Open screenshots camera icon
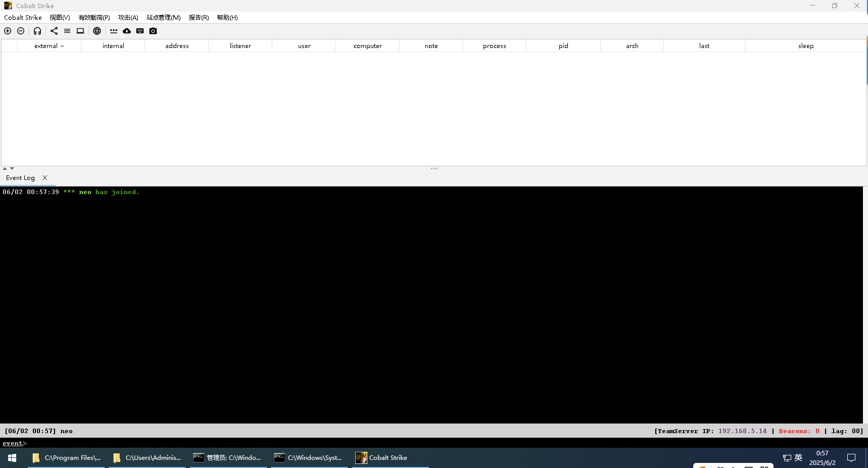Screen dimensions: 868x468 tap(153, 31)
